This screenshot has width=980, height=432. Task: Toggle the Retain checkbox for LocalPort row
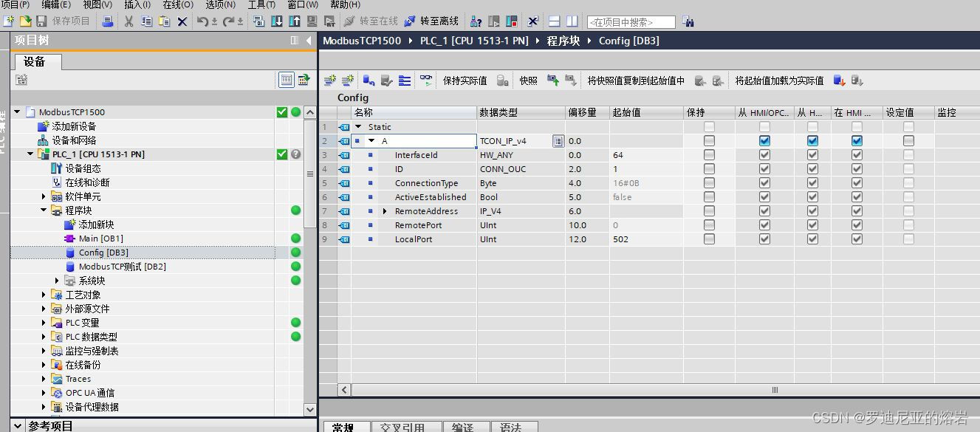point(709,239)
